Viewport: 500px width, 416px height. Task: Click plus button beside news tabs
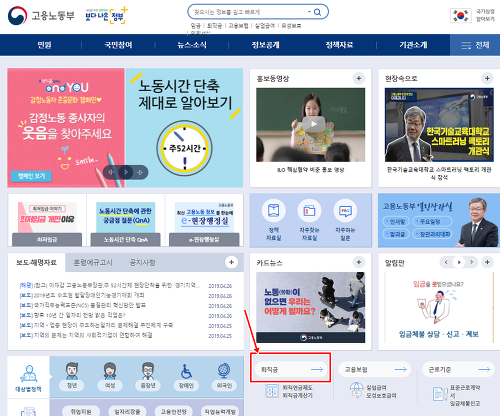point(231,262)
